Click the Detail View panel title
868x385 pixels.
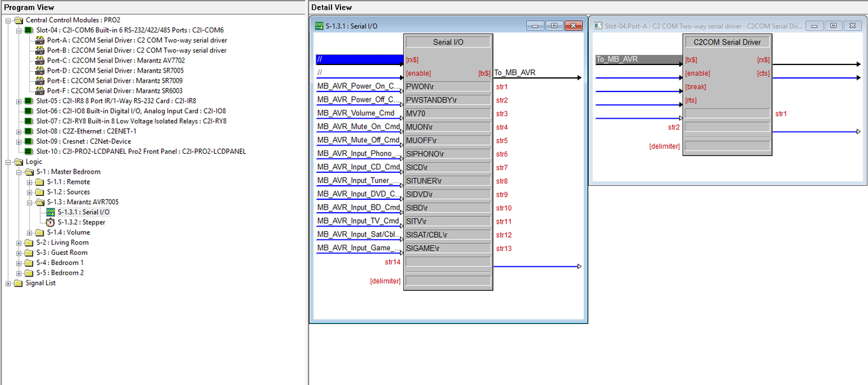click(332, 7)
